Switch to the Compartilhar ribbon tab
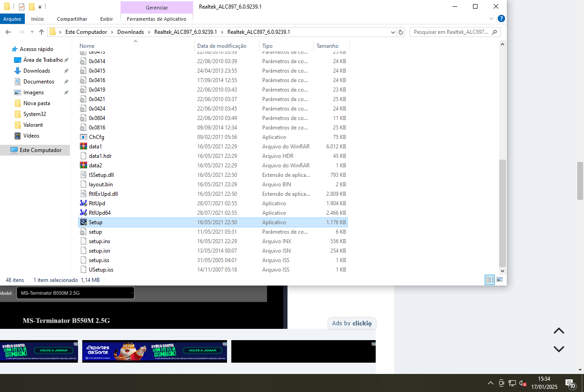Screen dimensions: 584x392 click(x=72, y=19)
